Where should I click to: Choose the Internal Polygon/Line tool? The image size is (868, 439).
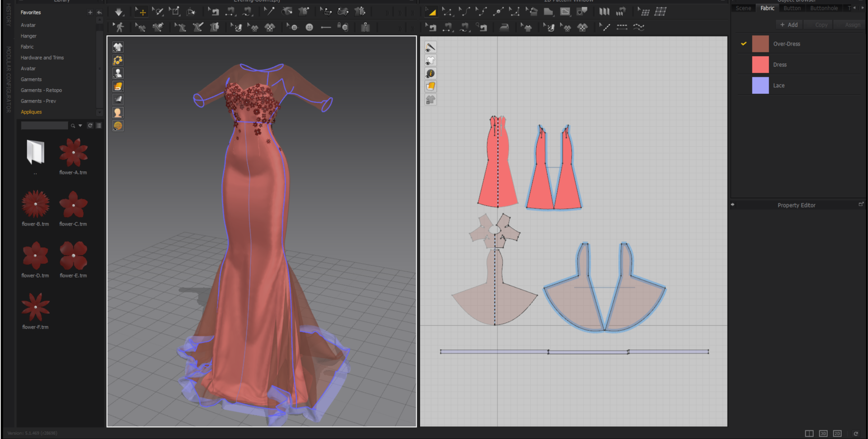click(565, 12)
